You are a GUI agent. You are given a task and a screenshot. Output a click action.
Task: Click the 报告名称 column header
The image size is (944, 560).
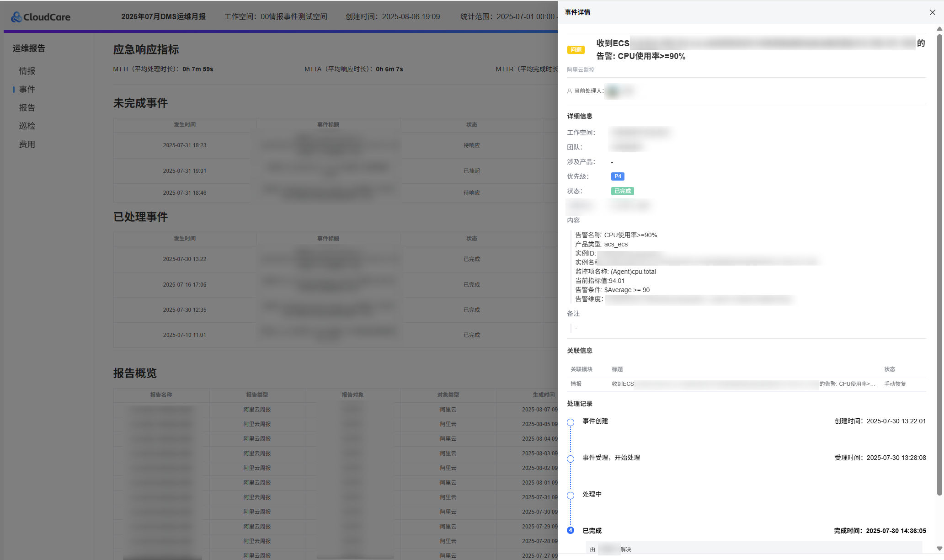161,395
